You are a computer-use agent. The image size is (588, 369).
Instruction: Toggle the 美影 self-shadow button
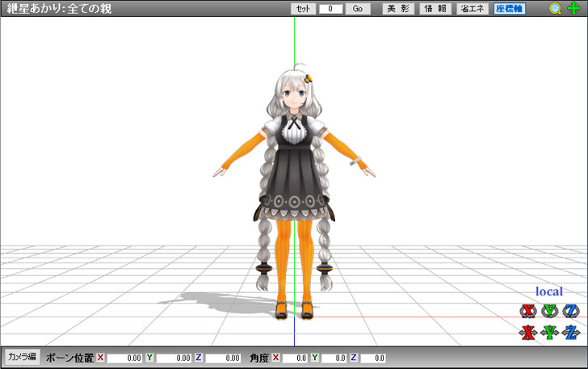(398, 9)
